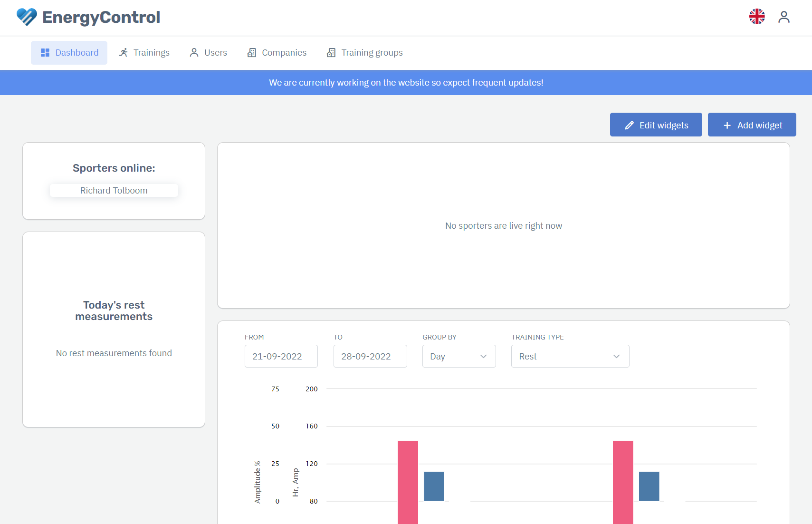Click the Users person icon
Image resolution: width=812 pixels, height=524 pixels.
(194, 53)
